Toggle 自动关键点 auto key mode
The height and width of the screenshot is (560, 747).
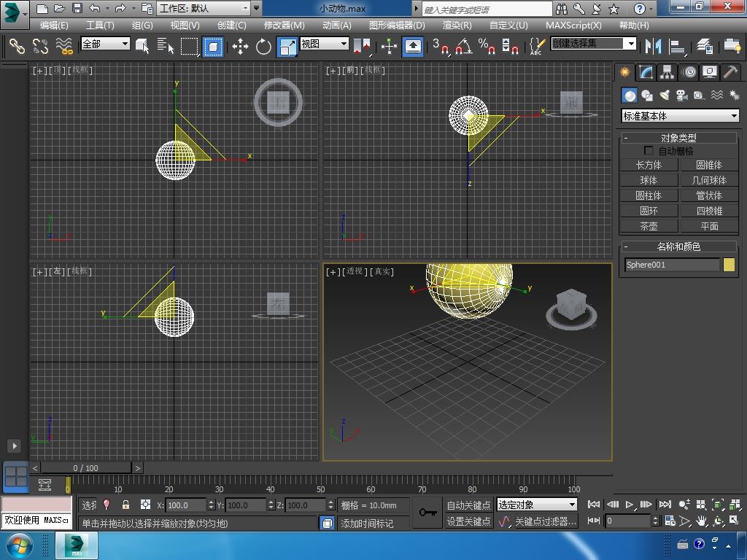(468, 505)
